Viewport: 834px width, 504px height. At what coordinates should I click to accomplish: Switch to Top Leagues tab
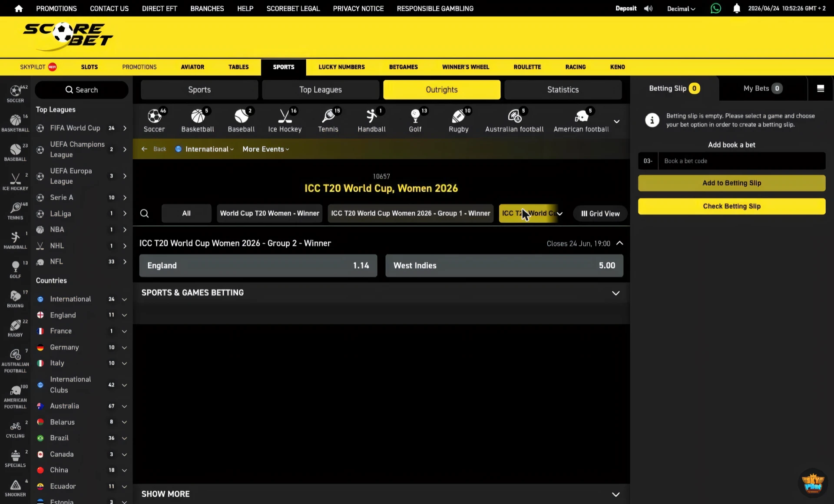pyautogui.click(x=321, y=90)
